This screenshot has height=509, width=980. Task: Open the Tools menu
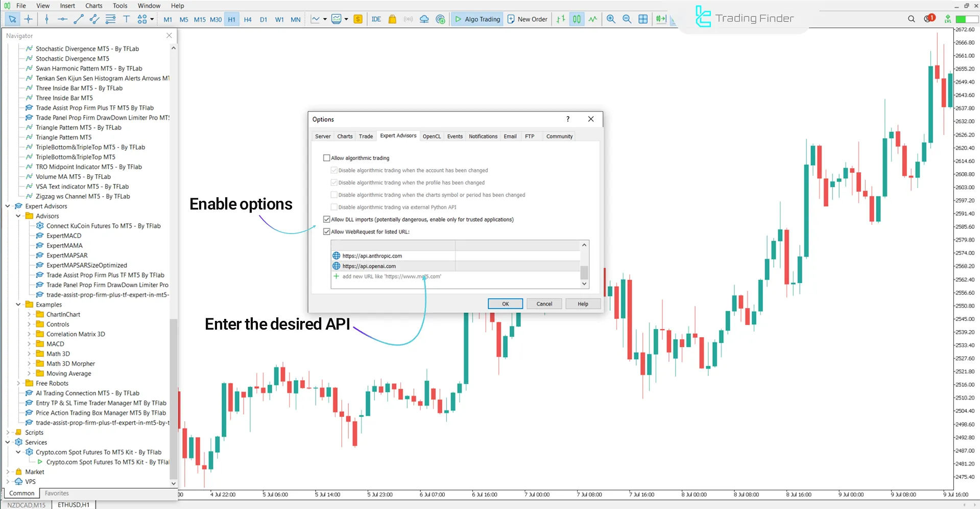tap(120, 6)
